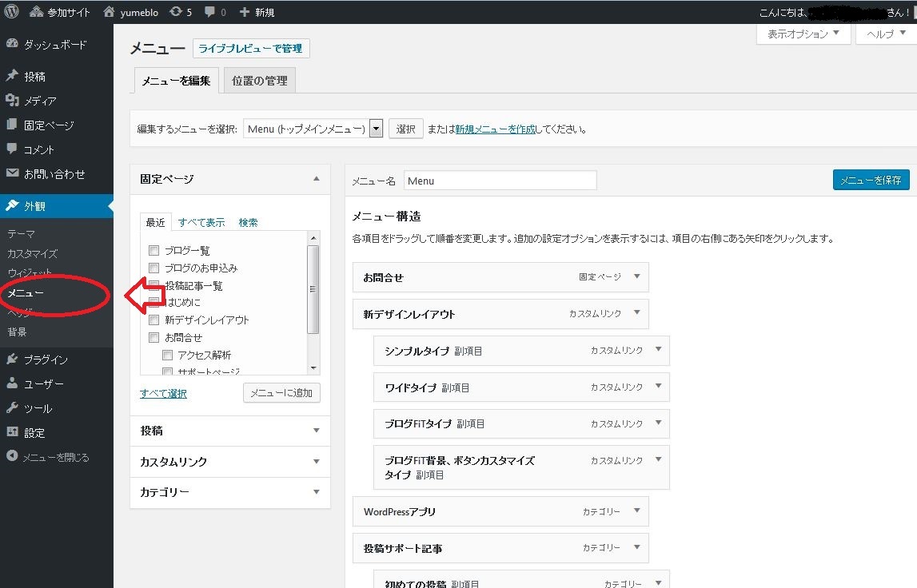Expand 投稿サポート記事 item arrow
The width and height of the screenshot is (917, 588).
(637, 547)
